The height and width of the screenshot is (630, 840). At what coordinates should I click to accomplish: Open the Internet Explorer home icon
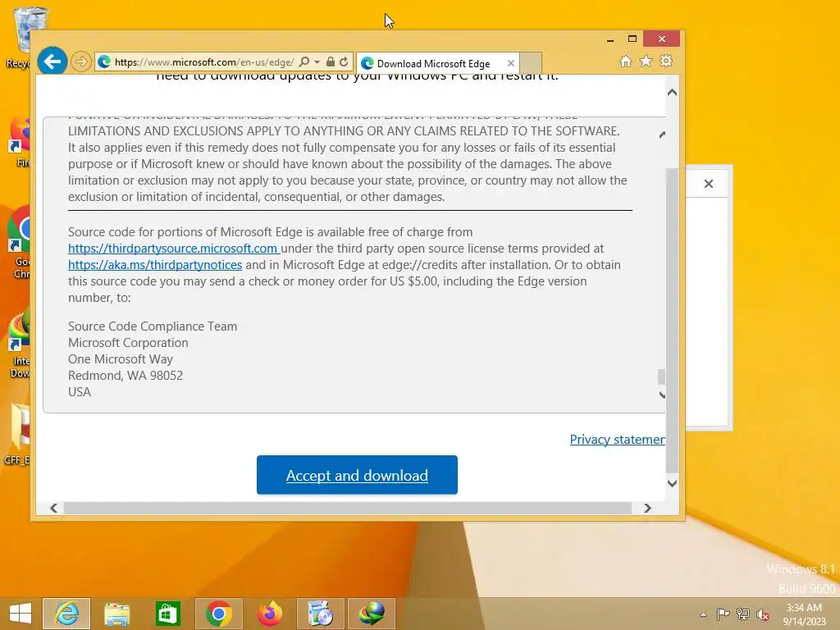626,61
